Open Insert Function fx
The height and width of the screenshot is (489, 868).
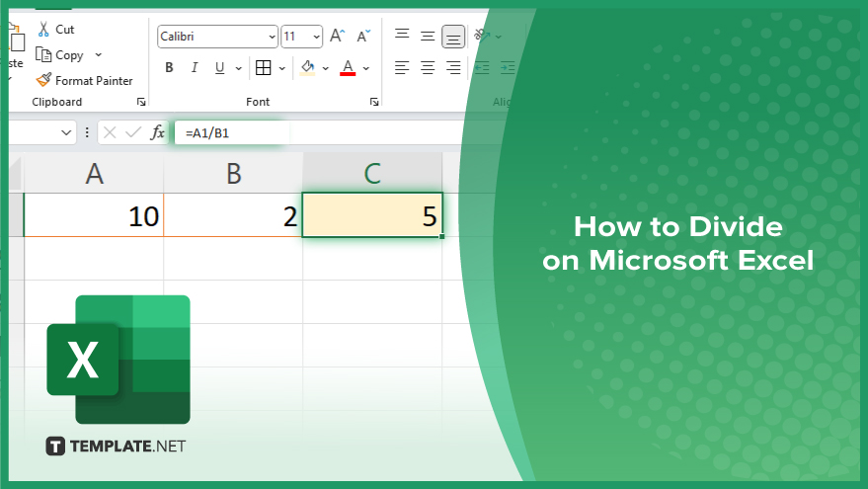157,132
